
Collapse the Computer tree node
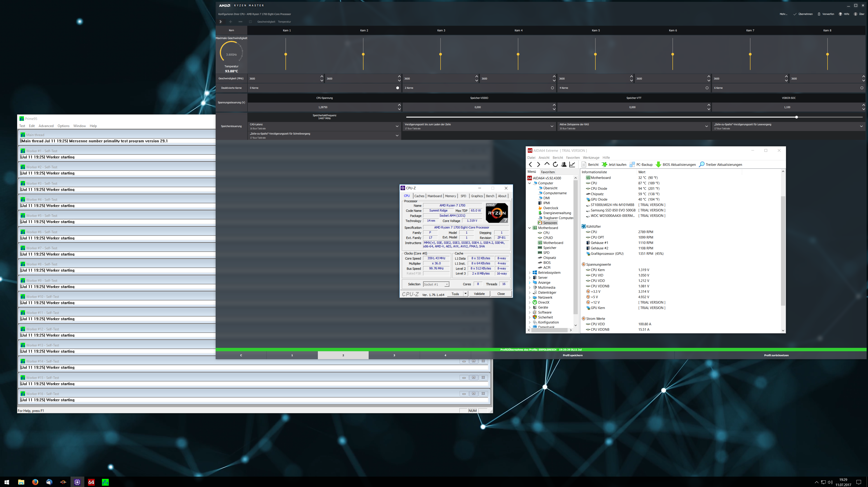[x=529, y=183]
